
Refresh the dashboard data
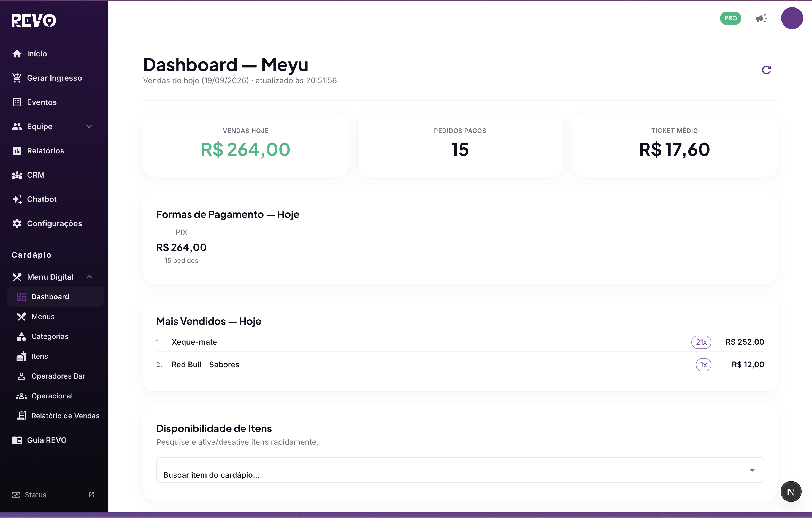pos(767,70)
